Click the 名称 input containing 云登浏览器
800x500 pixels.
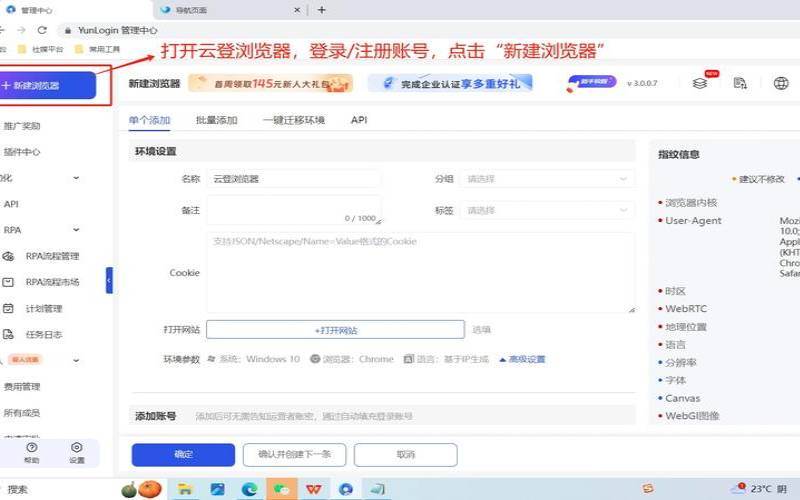[x=293, y=179]
